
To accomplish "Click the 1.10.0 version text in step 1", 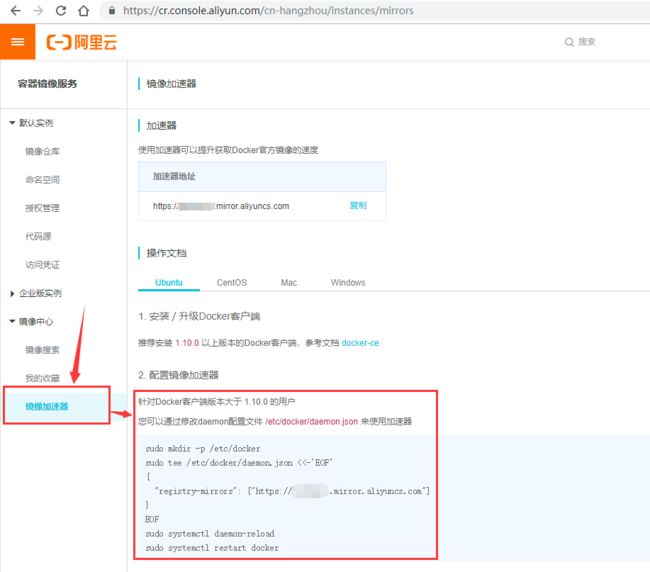I will [187, 343].
